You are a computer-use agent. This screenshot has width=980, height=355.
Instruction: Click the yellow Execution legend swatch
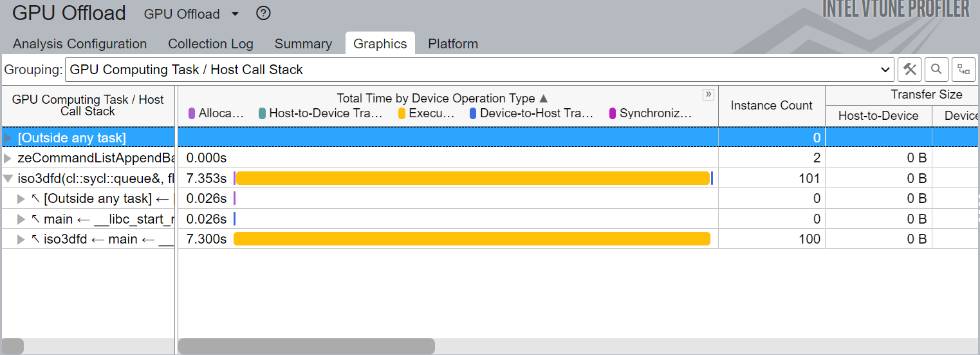(402, 114)
